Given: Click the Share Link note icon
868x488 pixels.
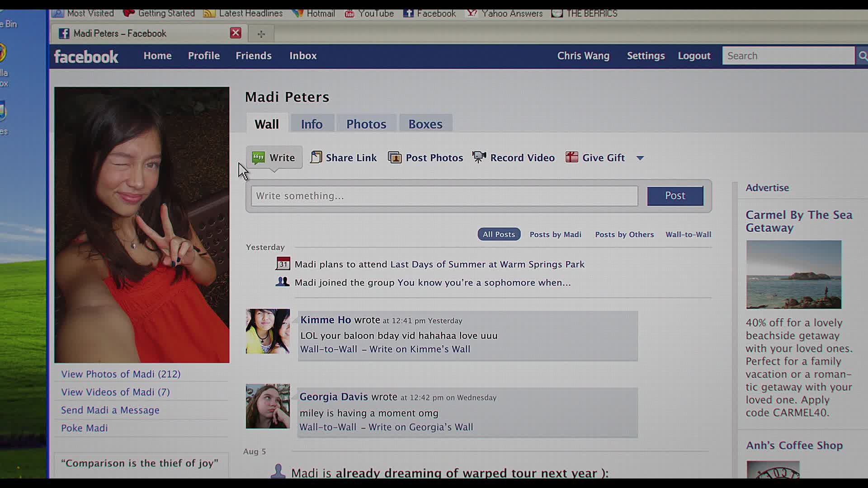Looking at the screenshot, I should (x=316, y=157).
